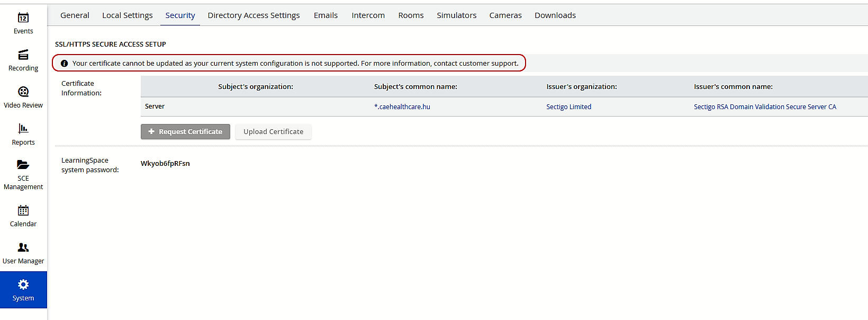Open the Emails tab

click(325, 15)
